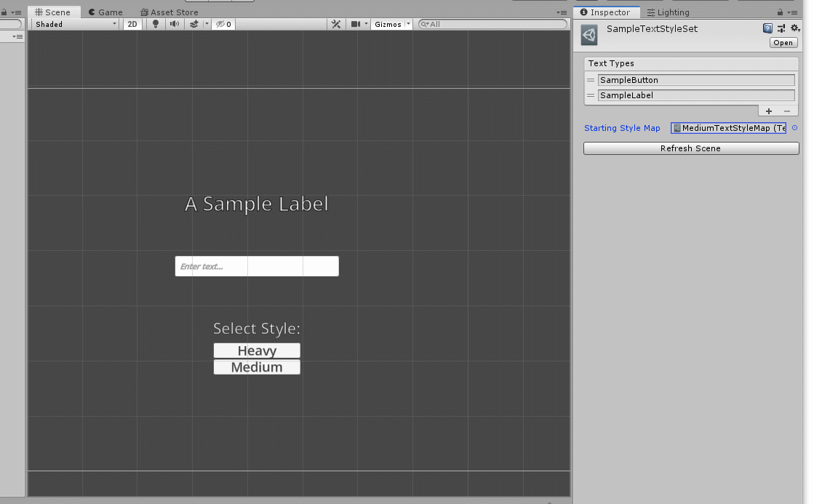Screen dimensions: 814x504
Task: Grab the drag handle of the SampleLabel row
Action: (591, 95)
